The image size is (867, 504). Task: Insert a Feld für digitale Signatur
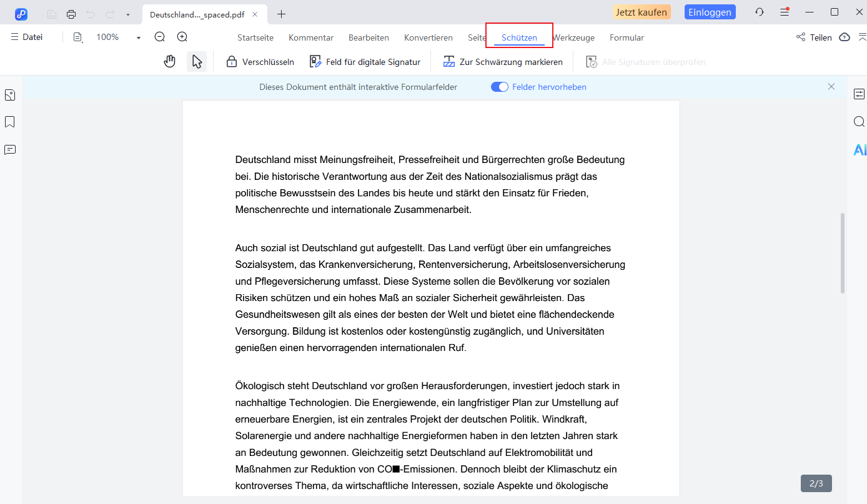365,61
